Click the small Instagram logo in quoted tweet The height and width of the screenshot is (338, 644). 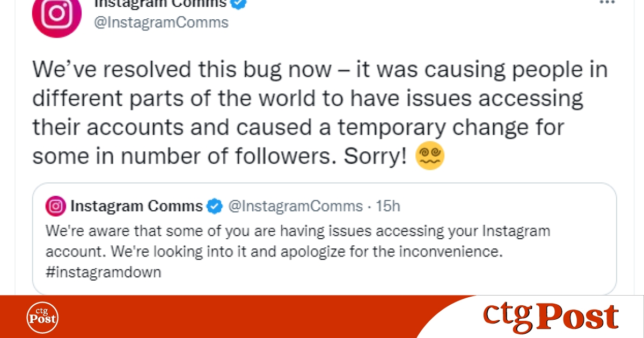click(x=55, y=206)
